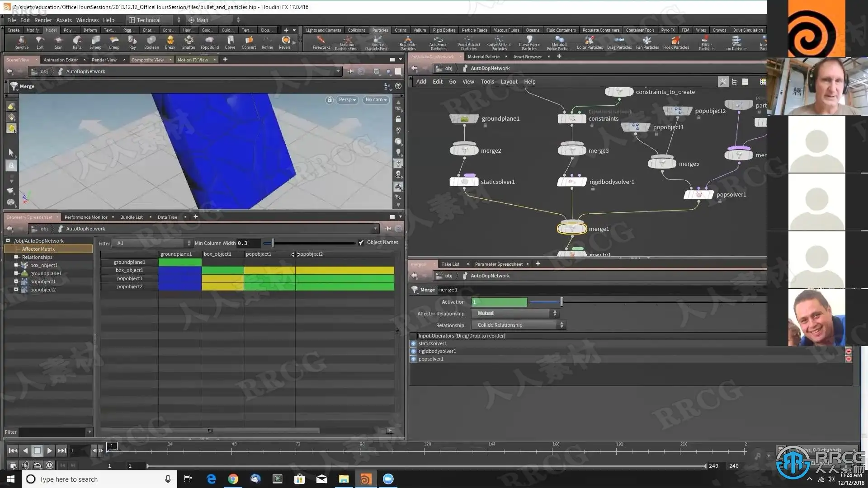Image resolution: width=868 pixels, height=488 pixels.
Task: Toggle the staticsolver1 input operator enable icon
Action: 413,343
